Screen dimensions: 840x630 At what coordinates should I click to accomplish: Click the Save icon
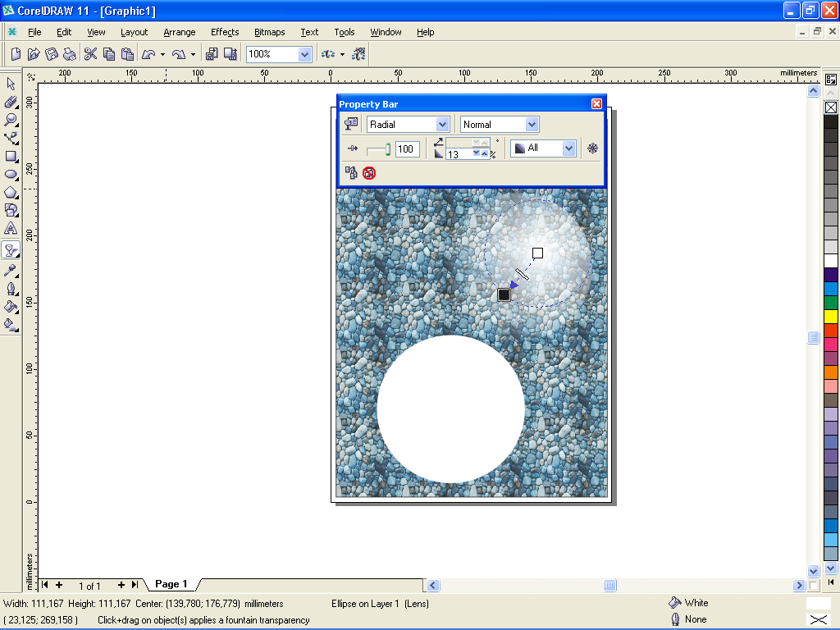(52, 54)
